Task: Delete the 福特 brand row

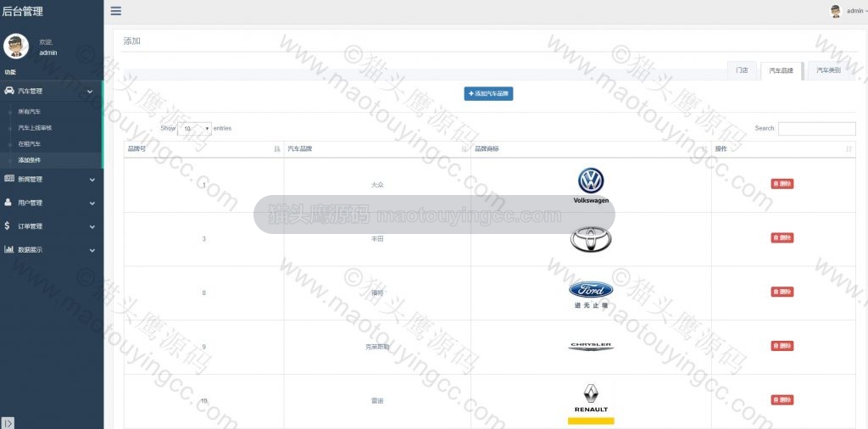Action: tap(782, 292)
